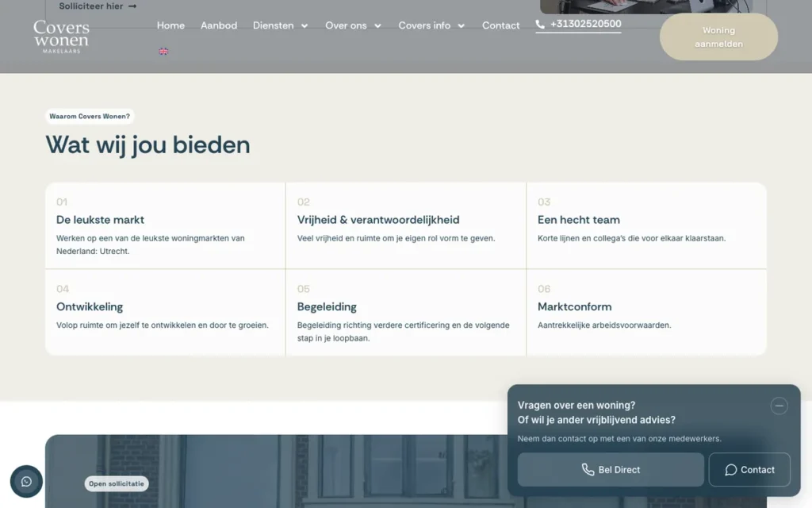812x508 pixels.
Task: Go to the Home menu item
Action: (171, 25)
